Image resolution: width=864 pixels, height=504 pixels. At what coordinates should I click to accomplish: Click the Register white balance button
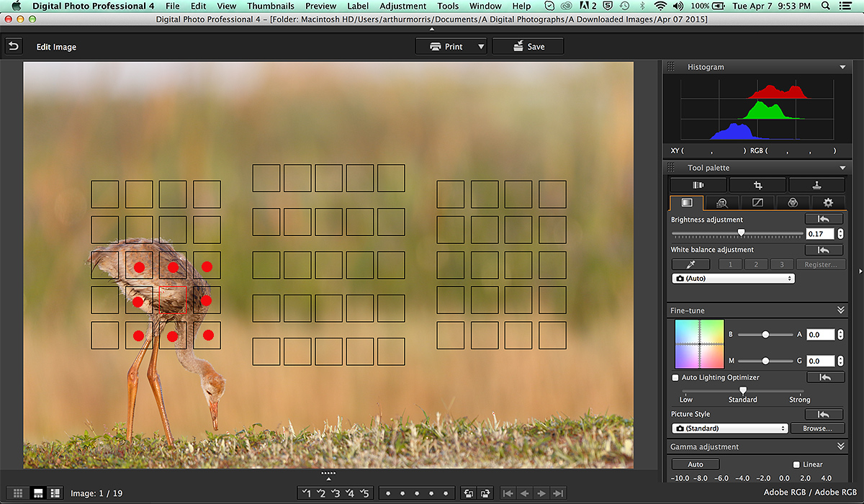[x=820, y=264]
